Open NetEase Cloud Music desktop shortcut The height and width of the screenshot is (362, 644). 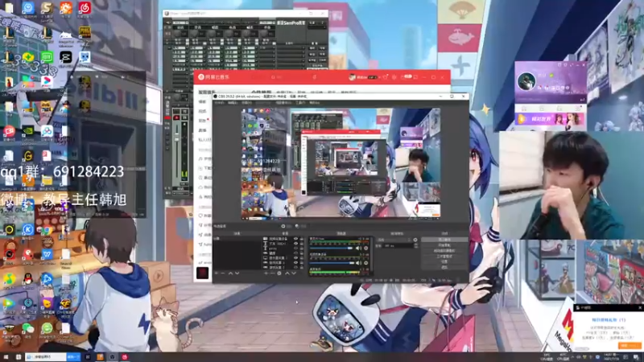coord(85,7)
